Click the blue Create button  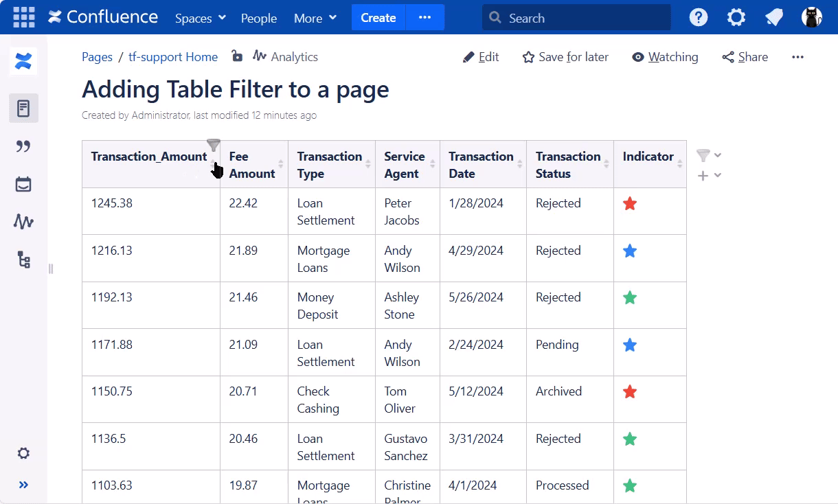click(x=378, y=18)
